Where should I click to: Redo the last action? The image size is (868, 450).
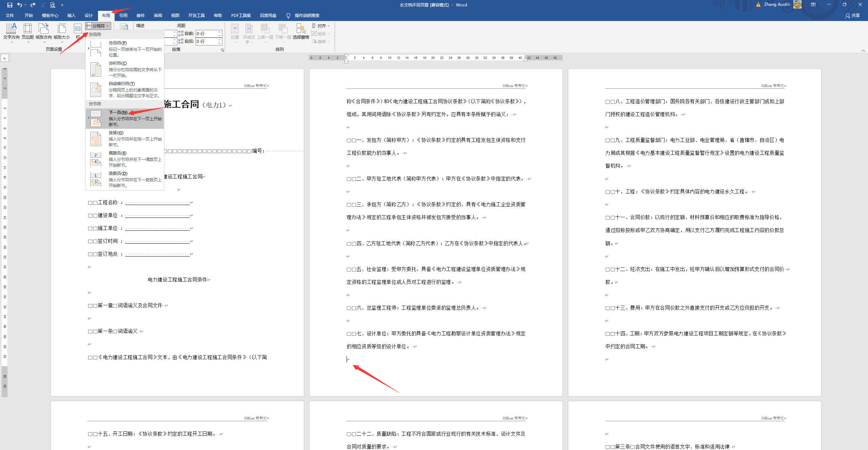tap(33, 5)
